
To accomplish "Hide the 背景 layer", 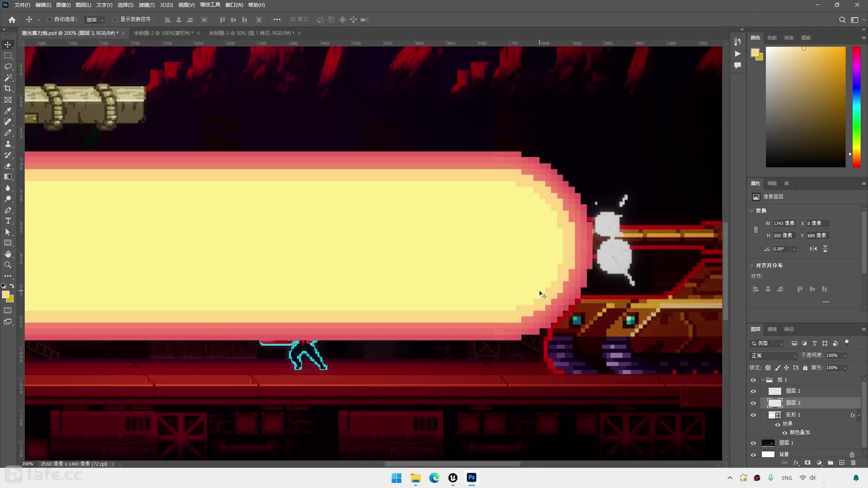I will pyautogui.click(x=753, y=455).
